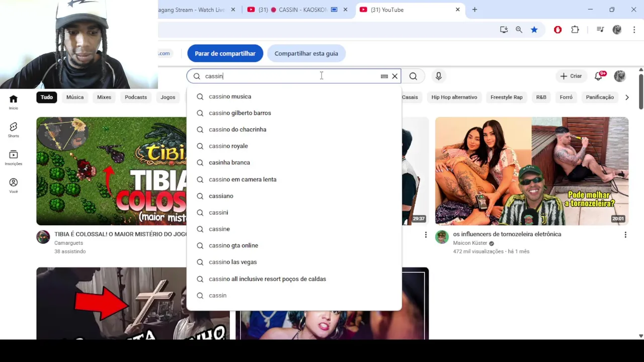
Task: Select the R&B filter chip
Action: click(x=541, y=97)
